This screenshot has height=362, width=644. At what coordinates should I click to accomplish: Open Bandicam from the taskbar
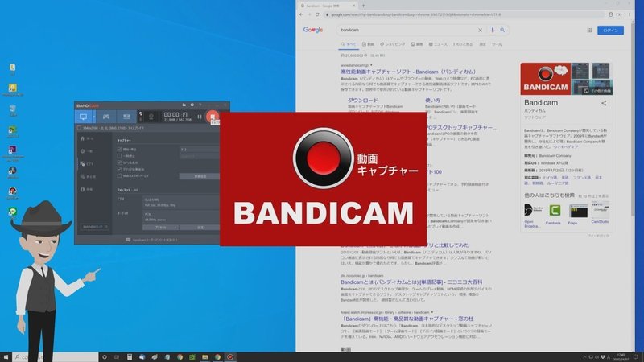230,357
